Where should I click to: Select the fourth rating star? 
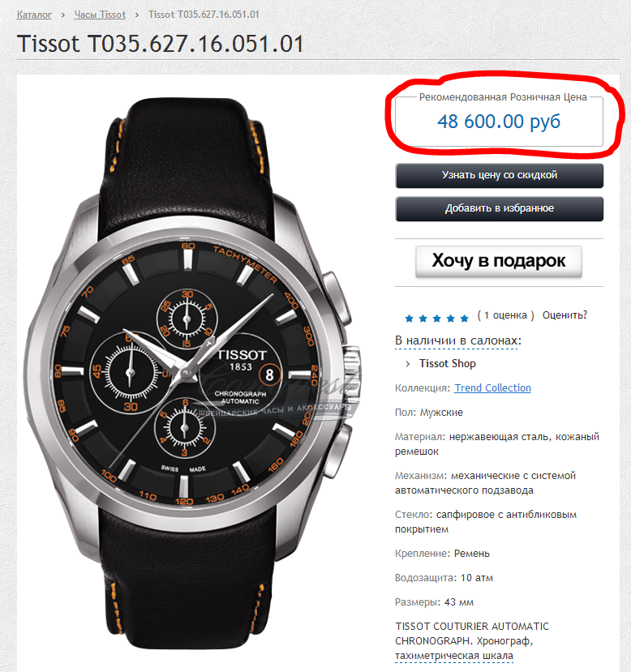[x=450, y=318]
